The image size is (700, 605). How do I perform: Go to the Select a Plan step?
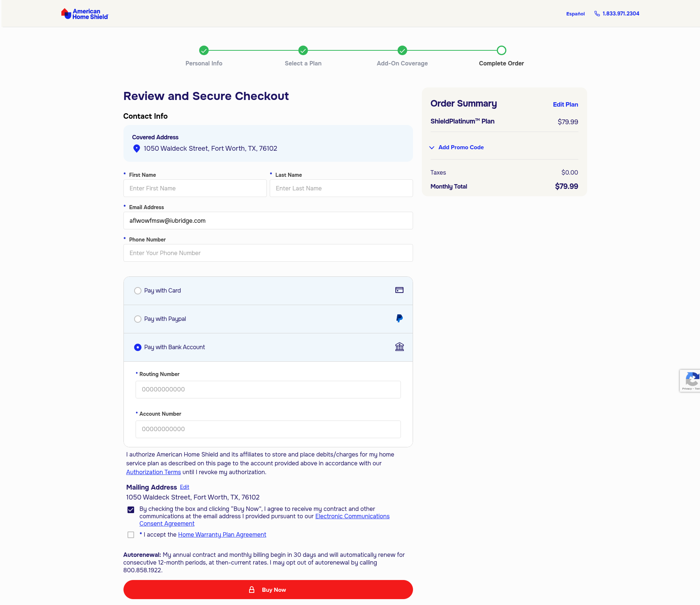(x=303, y=50)
